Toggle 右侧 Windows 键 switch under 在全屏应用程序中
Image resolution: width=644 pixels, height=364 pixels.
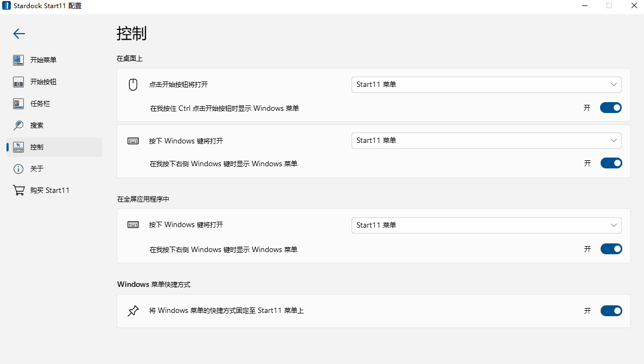coord(611,249)
